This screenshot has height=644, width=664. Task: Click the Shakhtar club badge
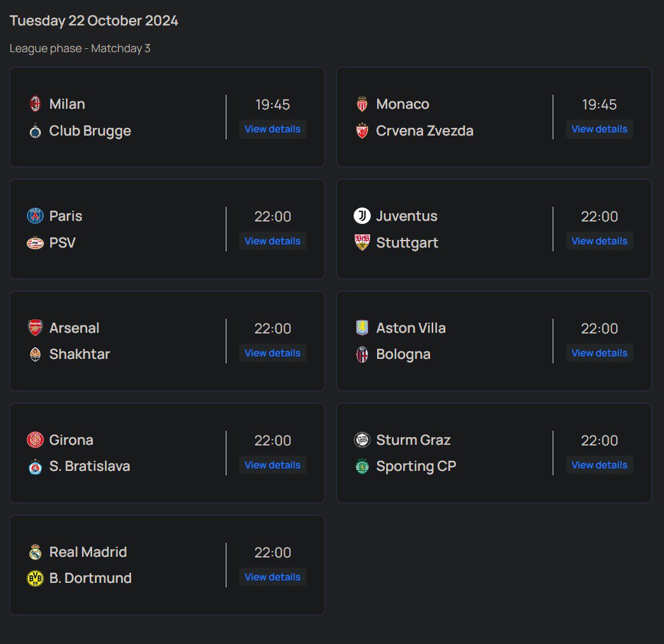36,354
